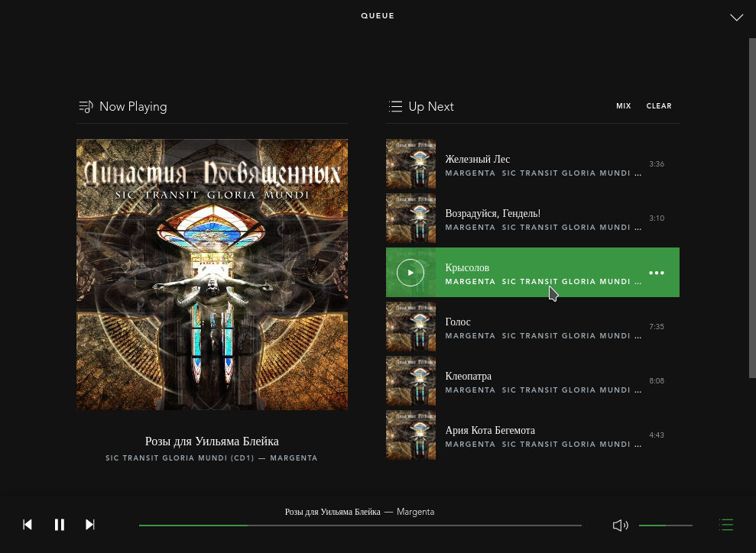Click the queue vertical scrollbar
The image size is (756, 553).
point(752,208)
